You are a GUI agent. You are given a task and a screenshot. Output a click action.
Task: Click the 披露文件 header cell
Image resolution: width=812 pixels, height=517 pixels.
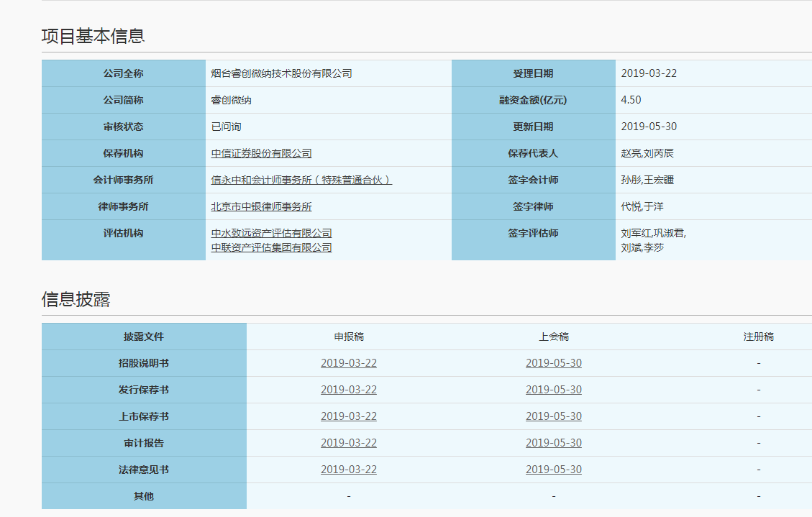point(144,337)
